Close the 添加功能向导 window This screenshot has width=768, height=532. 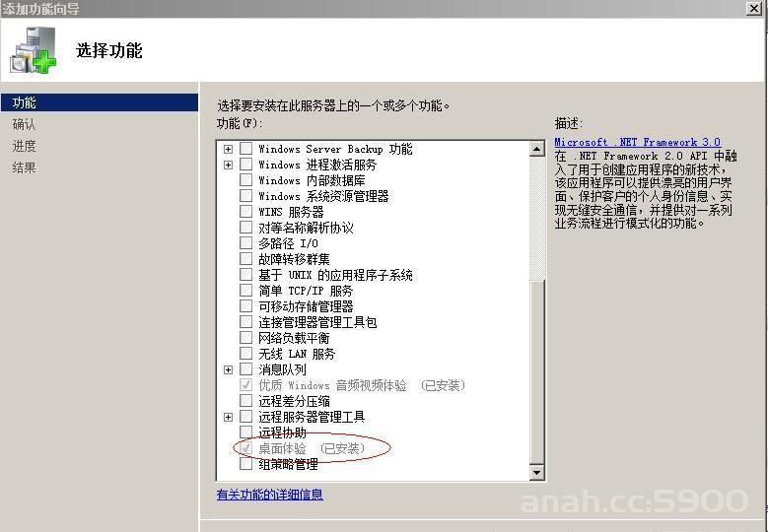coord(753,8)
